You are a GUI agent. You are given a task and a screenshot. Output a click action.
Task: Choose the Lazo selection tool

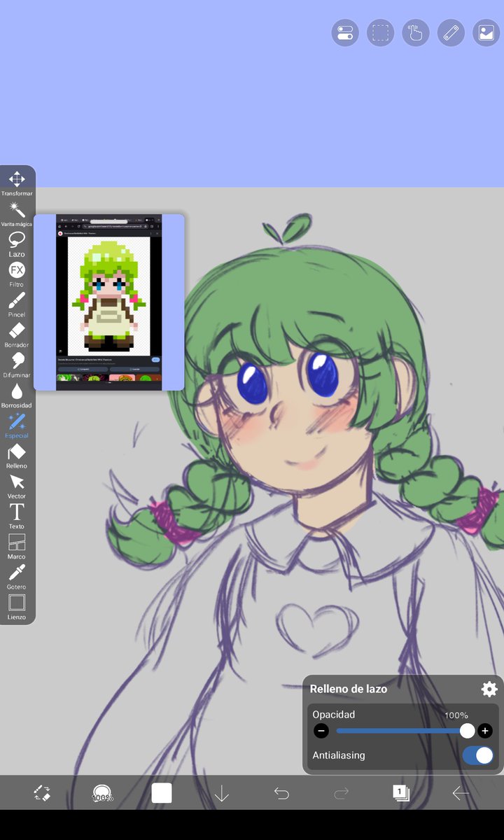(x=17, y=244)
